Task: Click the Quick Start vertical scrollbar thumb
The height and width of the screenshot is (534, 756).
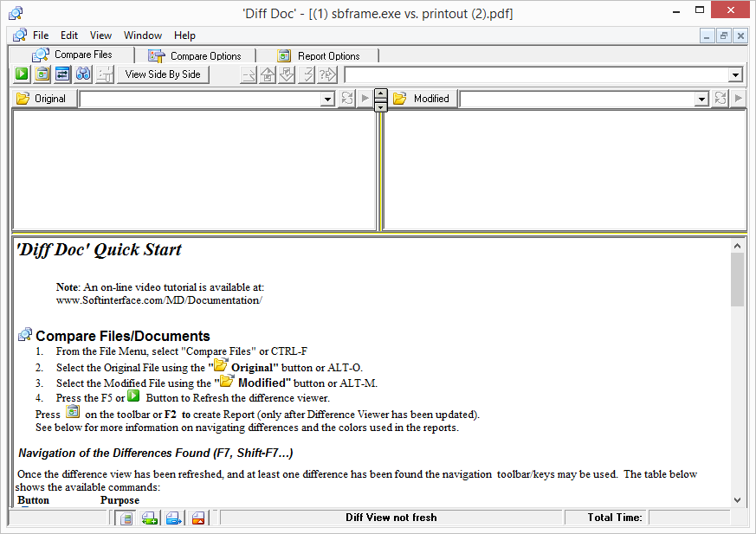Action: tap(737, 280)
